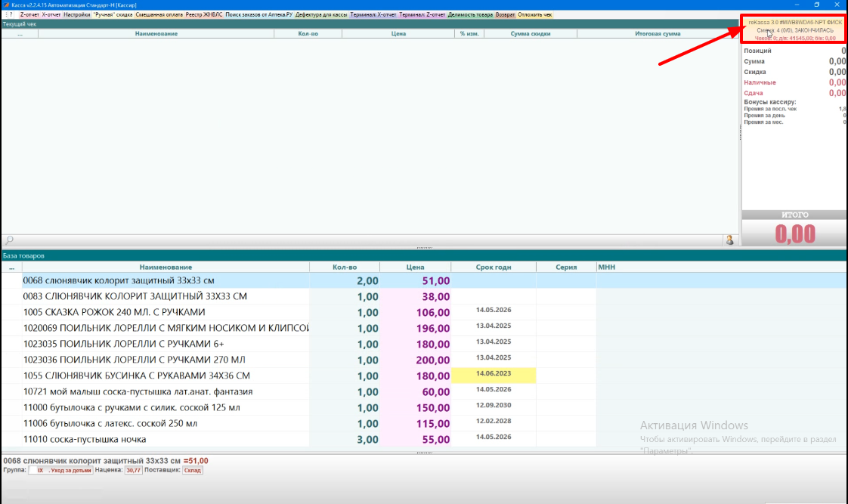Screen dimensions: 848x504
Task: Click the product search input field
Action: (x=363, y=240)
